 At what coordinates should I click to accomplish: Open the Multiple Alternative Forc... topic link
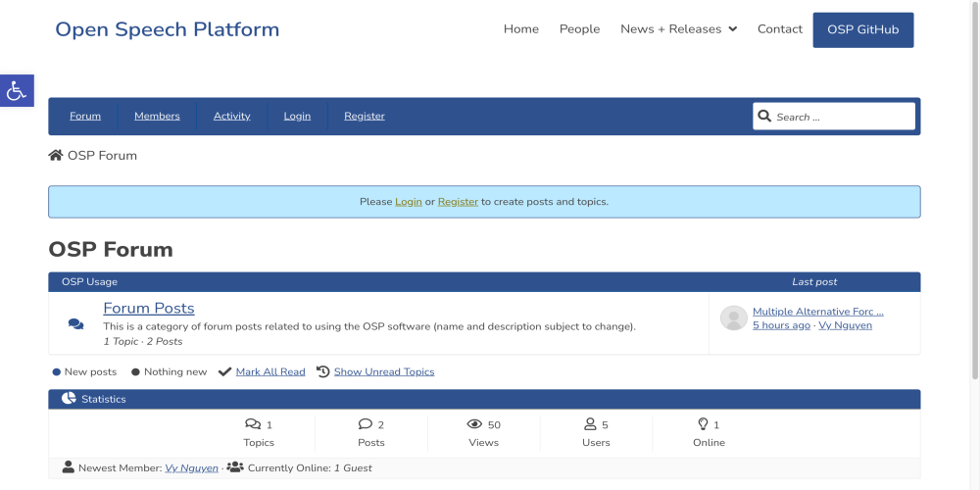pyautogui.click(x=817, y=312)
